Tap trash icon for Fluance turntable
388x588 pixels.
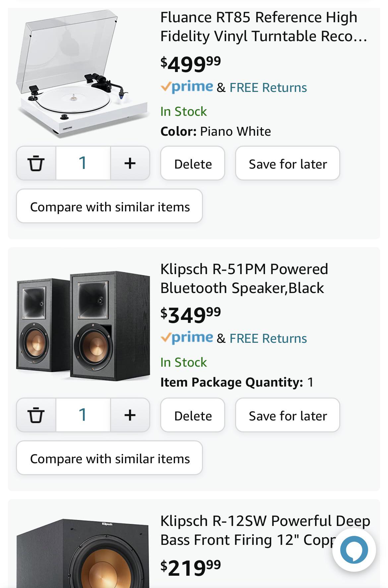pos(36,163)
